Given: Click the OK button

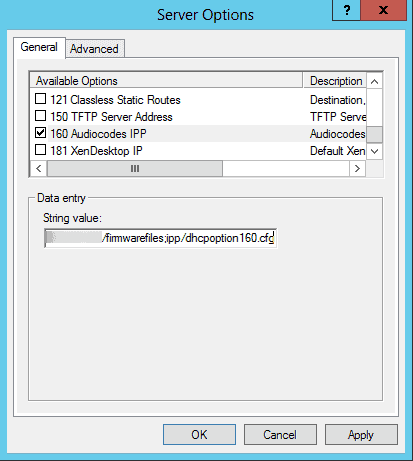Looking at the screenshot, I should coord(199,435).
